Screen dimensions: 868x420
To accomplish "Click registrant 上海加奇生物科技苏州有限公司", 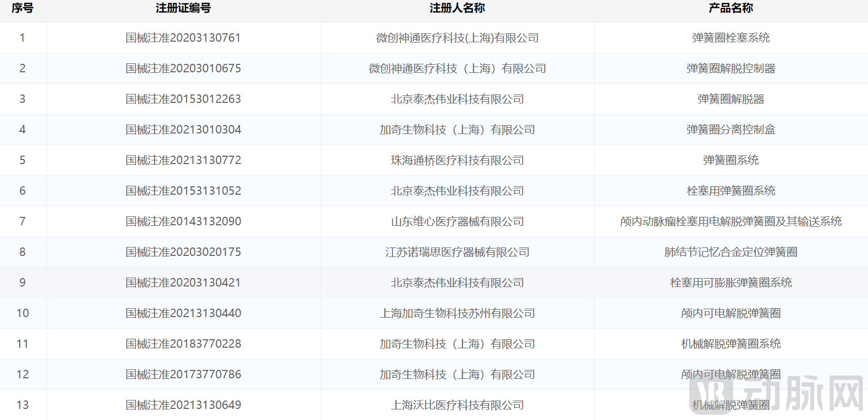I will click(x=457, y=313).
